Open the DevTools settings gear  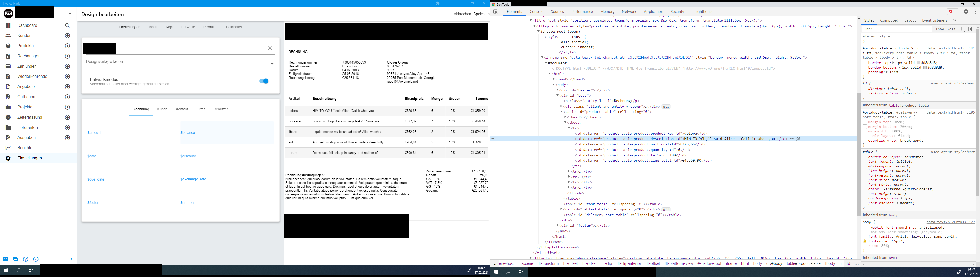point(966,12)
